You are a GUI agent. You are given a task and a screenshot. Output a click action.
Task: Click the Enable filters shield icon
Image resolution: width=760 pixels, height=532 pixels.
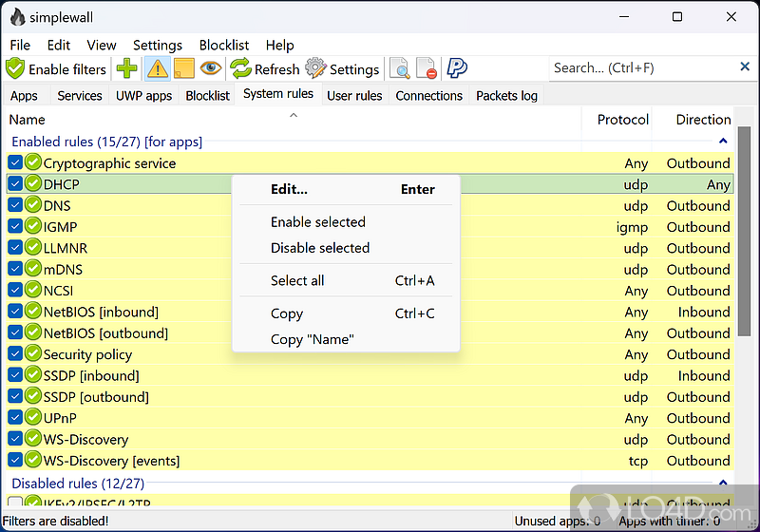[15, 68]
